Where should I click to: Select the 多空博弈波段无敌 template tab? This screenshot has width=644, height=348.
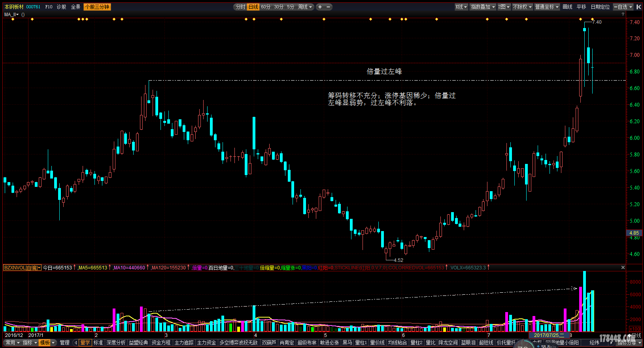click(238, 342)
